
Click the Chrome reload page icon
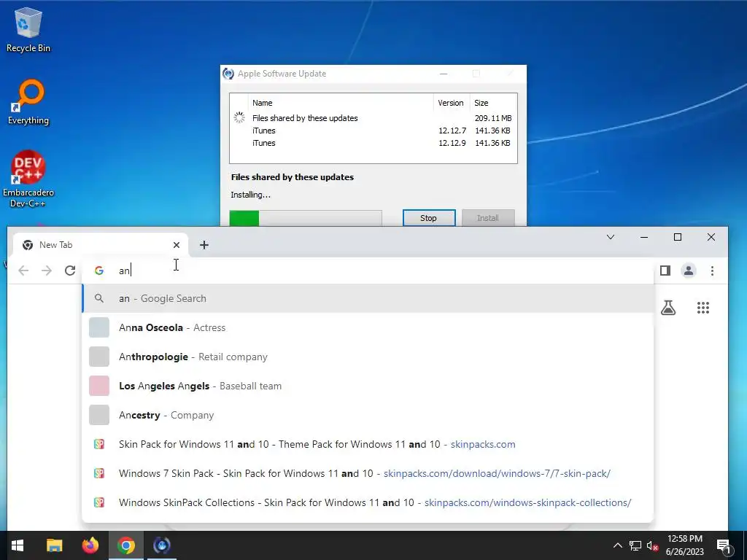coord(70,271)
